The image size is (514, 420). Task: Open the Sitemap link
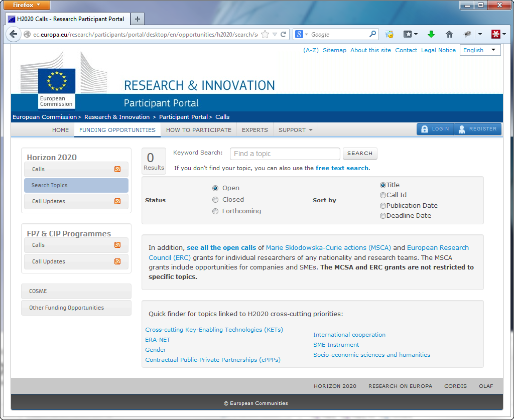334,50
